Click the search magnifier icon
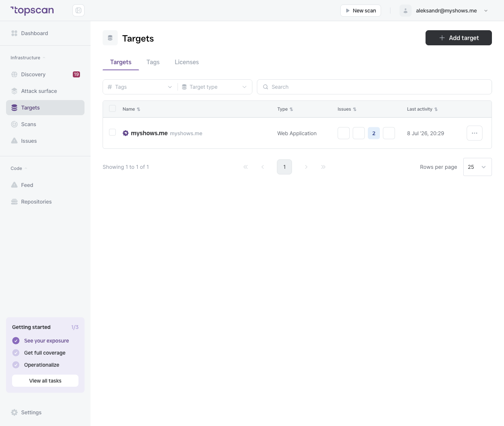Screen dimensions: 504x426 (x=266, y=87)
